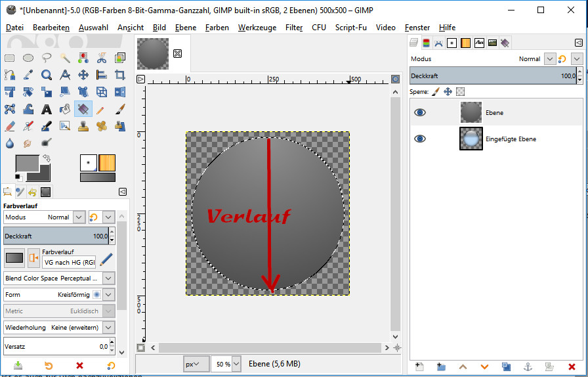Open the Blend Color Space dropdown
The height and width of the screenshot is (377, 588).
pyautogui.click(x=108, y=278)
